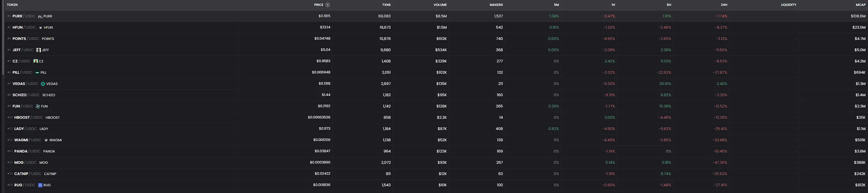Click the WAGMI token cat icon
The height and width of the screenshot is (193, 868).
click(x=46, y=140)
